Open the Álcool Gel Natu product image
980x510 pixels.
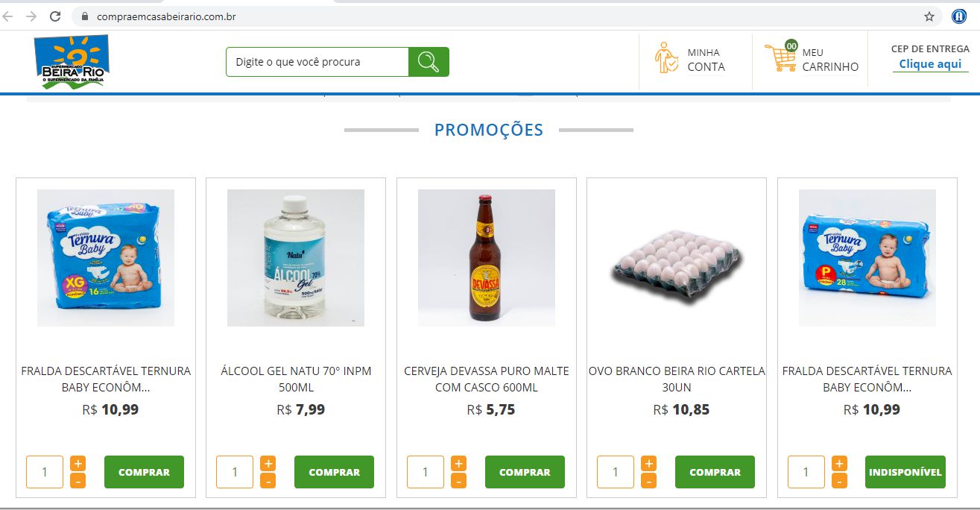click(x=296, y=258)
